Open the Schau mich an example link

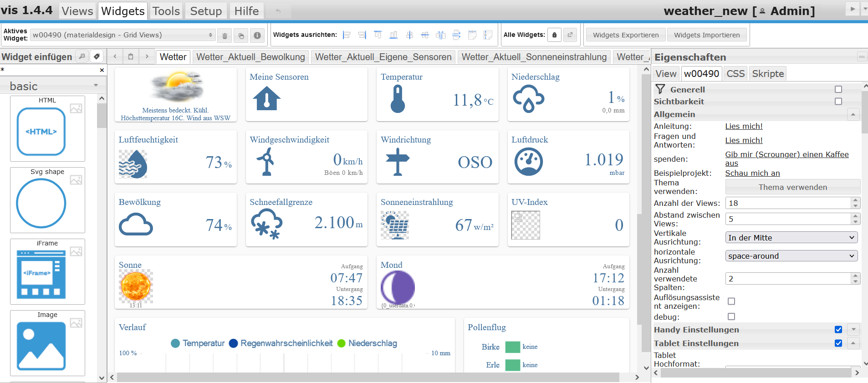(x=752, y=173)
